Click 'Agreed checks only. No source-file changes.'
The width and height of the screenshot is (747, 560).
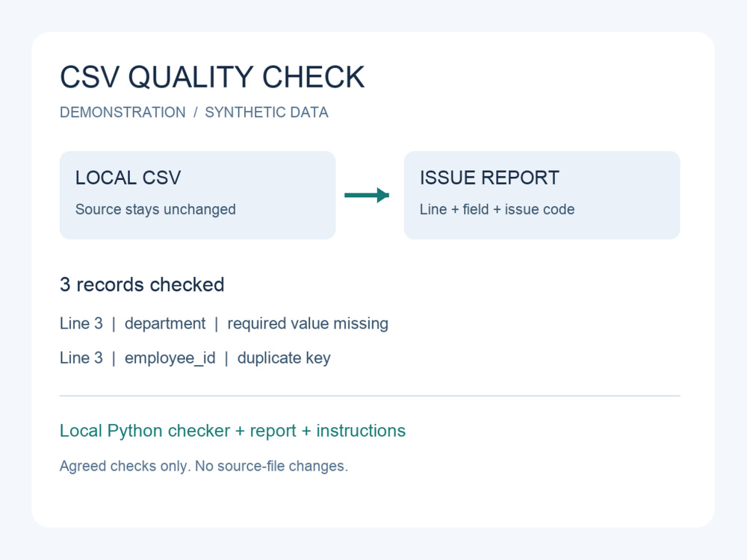[x=204, y=466]
